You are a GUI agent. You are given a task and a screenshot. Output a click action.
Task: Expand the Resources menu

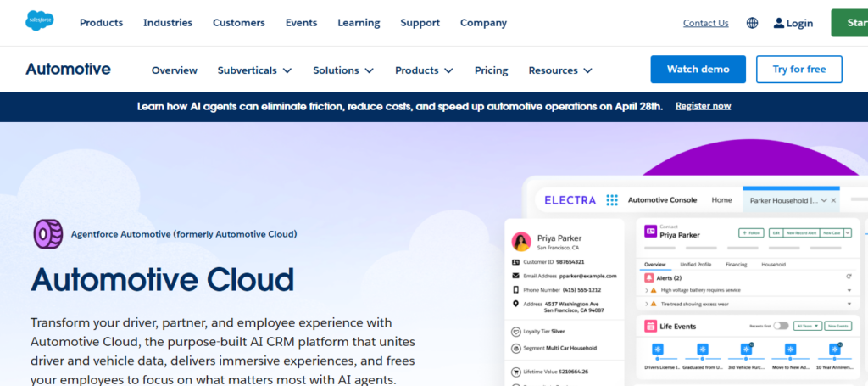560,70
